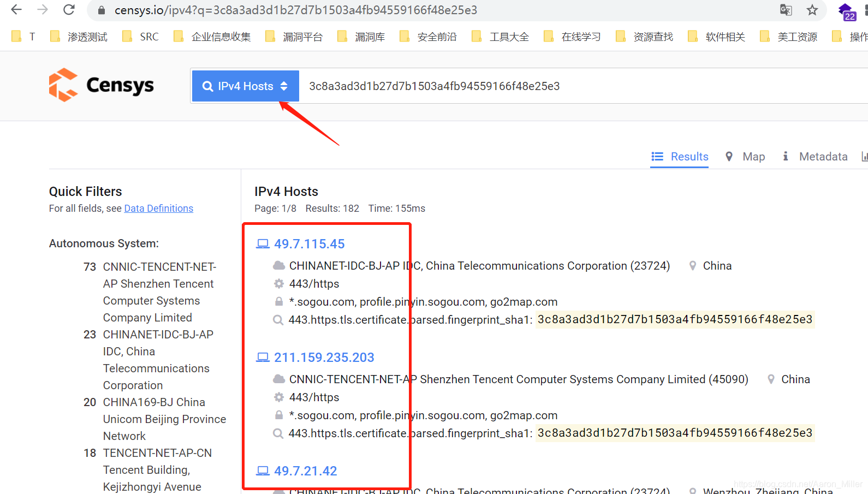Bookmark this page with the star

coord(812,10)
